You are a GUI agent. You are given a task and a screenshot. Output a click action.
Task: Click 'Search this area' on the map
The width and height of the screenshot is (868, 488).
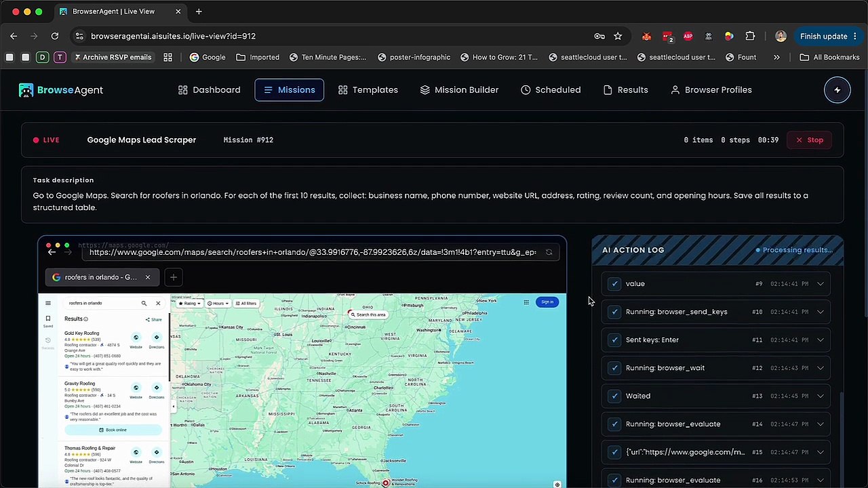click(368, 314)
